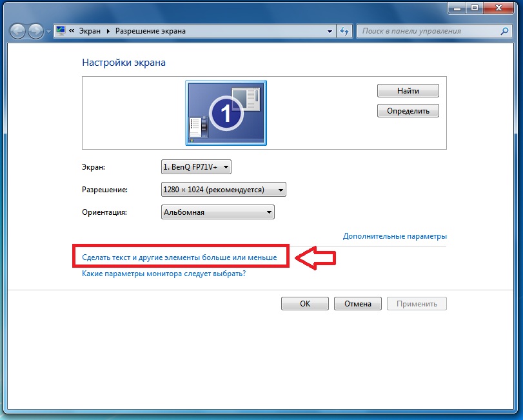
Task: Open Дополнительные параметры link
Action: pos(395,236)
